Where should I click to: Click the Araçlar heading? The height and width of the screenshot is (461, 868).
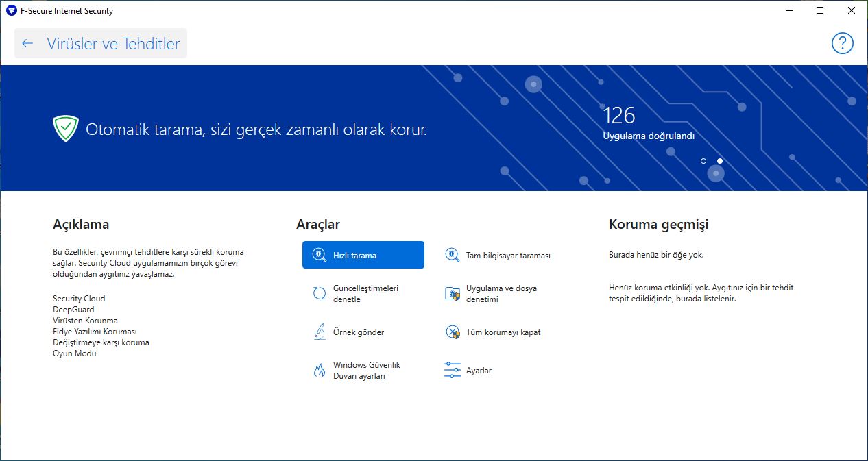coord(318,224)
